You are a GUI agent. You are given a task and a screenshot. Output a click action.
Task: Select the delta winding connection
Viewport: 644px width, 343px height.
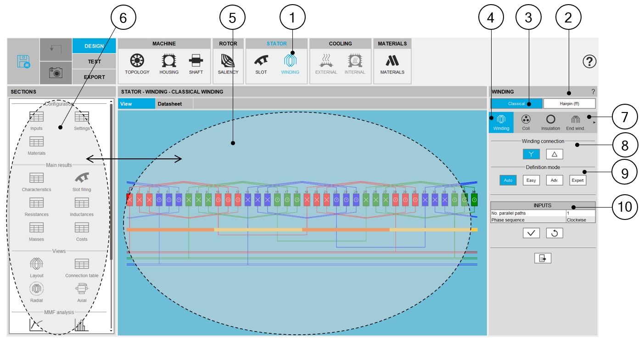pos(554,154)
